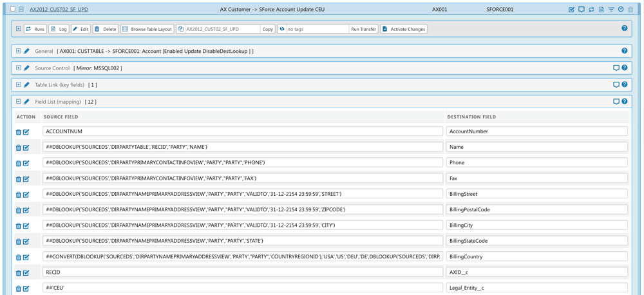Tick the checkbox beside AX2012_CUST02_SF_UPD
The height and width of the screenshot is (295, 644).
[x=13, y=10]
